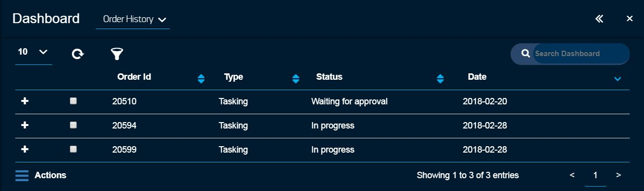This screenshot has width=644, height=191.
Task: Go to the next page arrow
Action: point(618,175)
